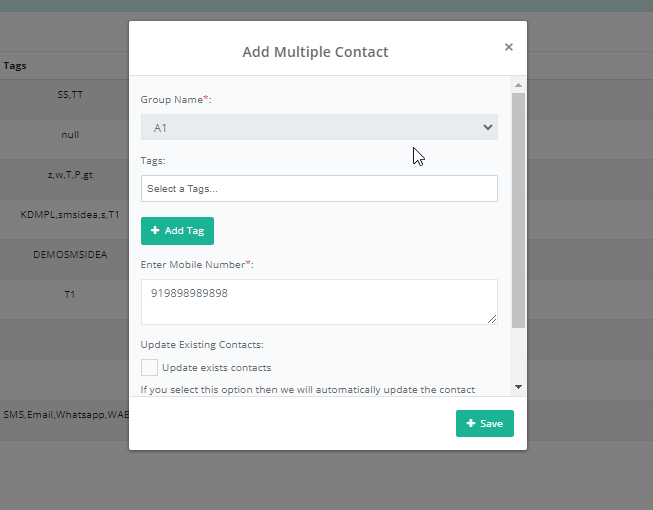This screenshot has height=510, width=653.
Task: Select the SMS,Email,Whatsapp tags cell
Action: pos(66,414)
